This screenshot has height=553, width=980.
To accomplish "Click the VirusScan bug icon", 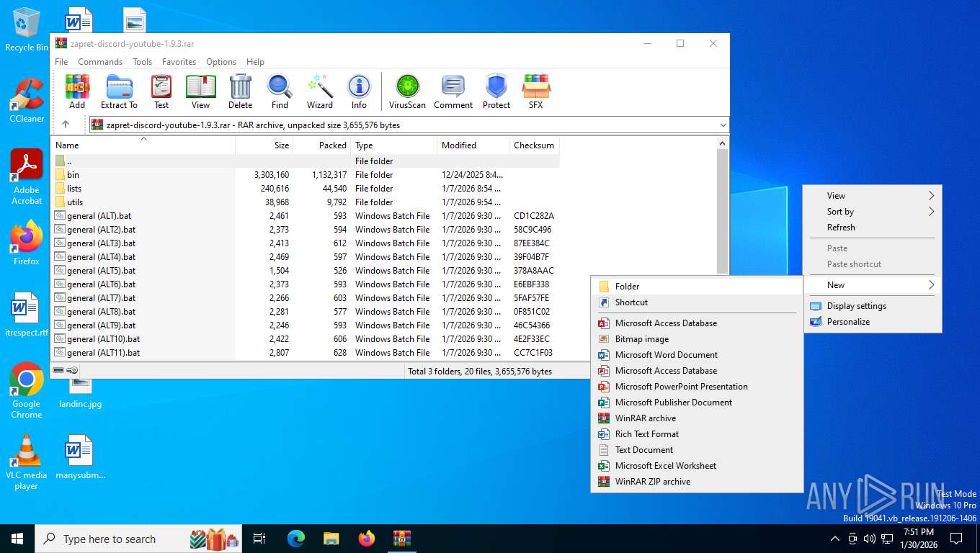I will click(x=407, y=91).
